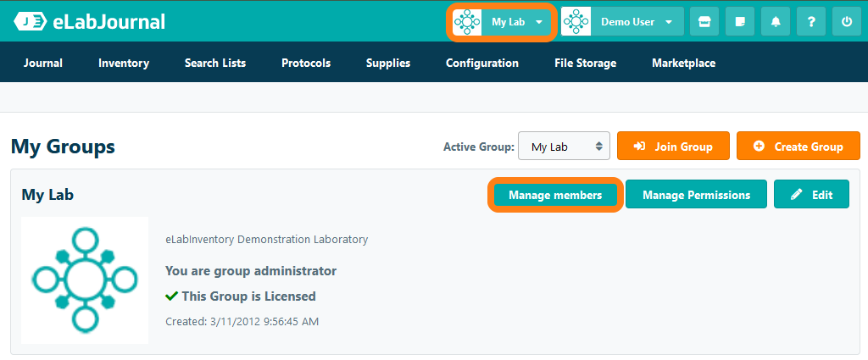
Task: Click the My Lab group avatar in header
Action: pos(468,22)
